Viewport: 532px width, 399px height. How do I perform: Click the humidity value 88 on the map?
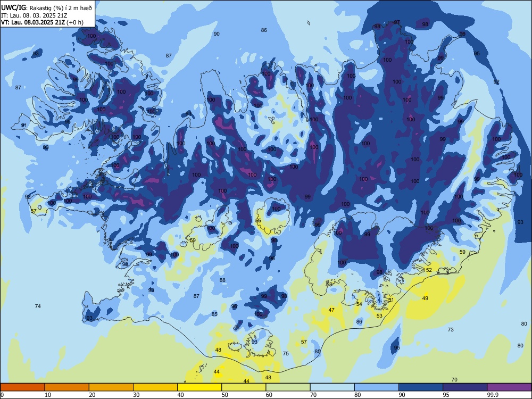click(222, 280)
